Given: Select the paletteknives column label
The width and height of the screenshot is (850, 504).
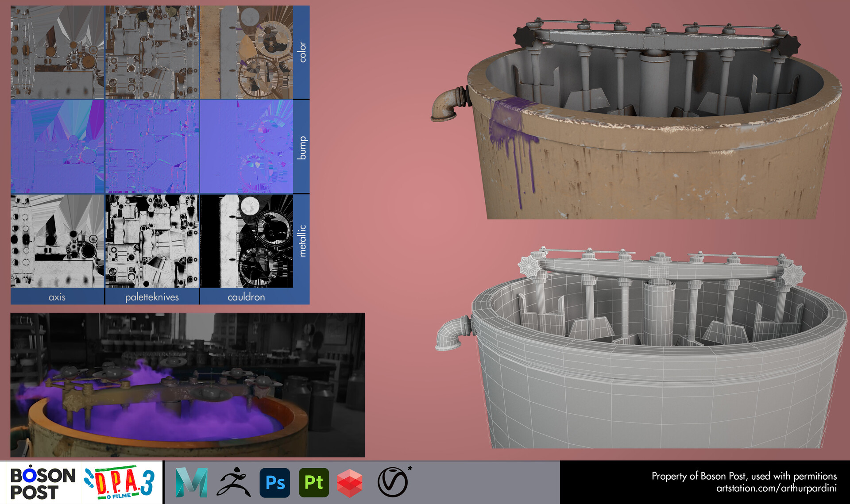Looking at the screenshot, I should coord(152,297).
